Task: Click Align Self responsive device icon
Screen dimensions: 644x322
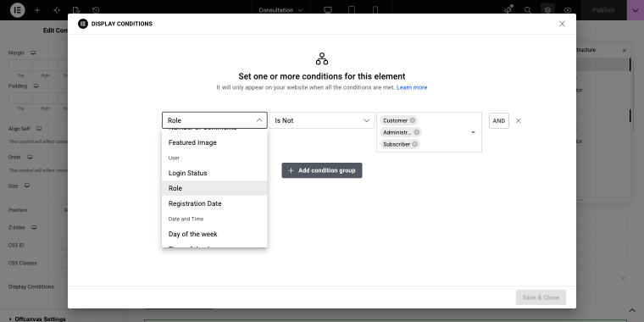Action: tap(39, 129)
